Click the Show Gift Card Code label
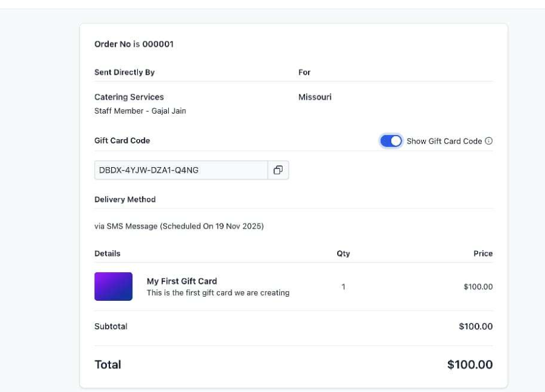This screenshot has height=392, width=545. (x=444, y=141)
